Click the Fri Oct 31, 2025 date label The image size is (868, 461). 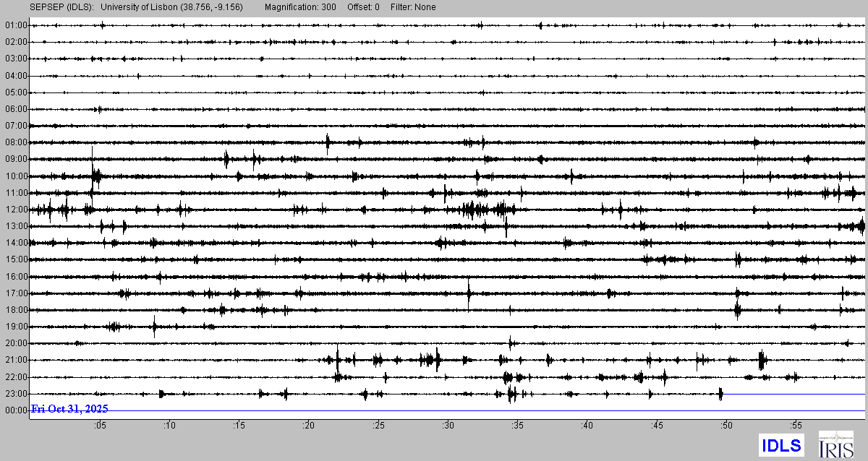69,409
